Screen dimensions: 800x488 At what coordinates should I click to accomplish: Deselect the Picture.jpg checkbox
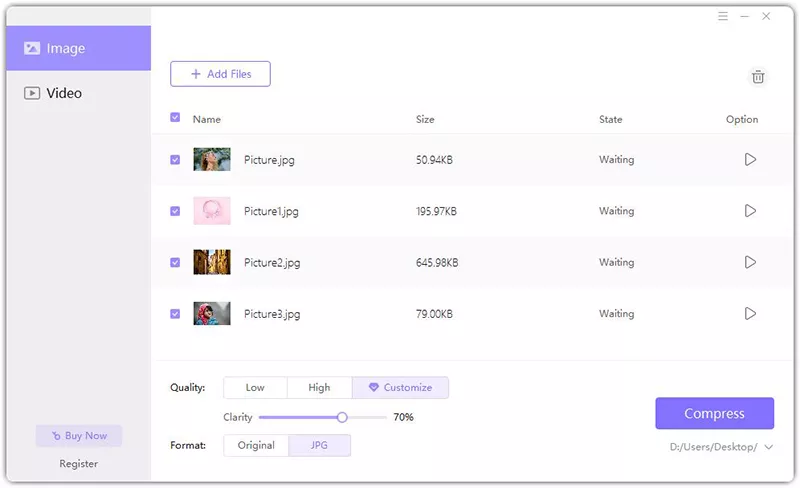pos(175,160)
